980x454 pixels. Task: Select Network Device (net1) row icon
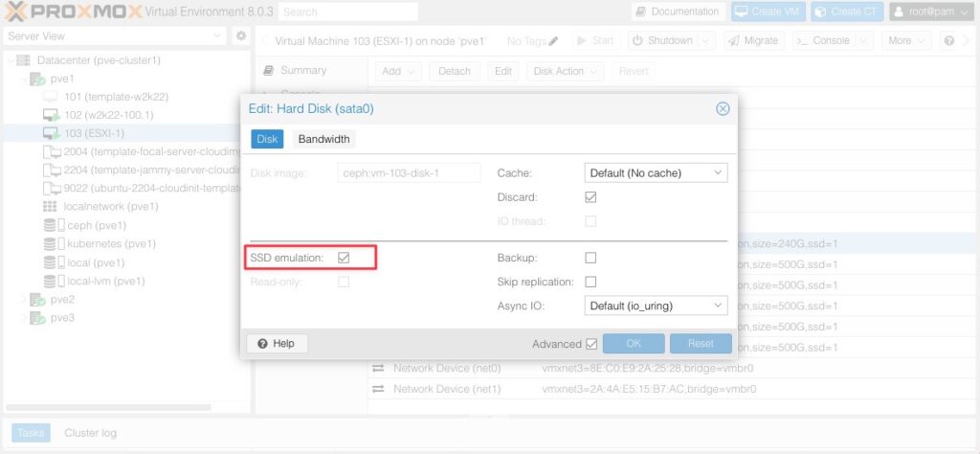[x=378, y=389]
